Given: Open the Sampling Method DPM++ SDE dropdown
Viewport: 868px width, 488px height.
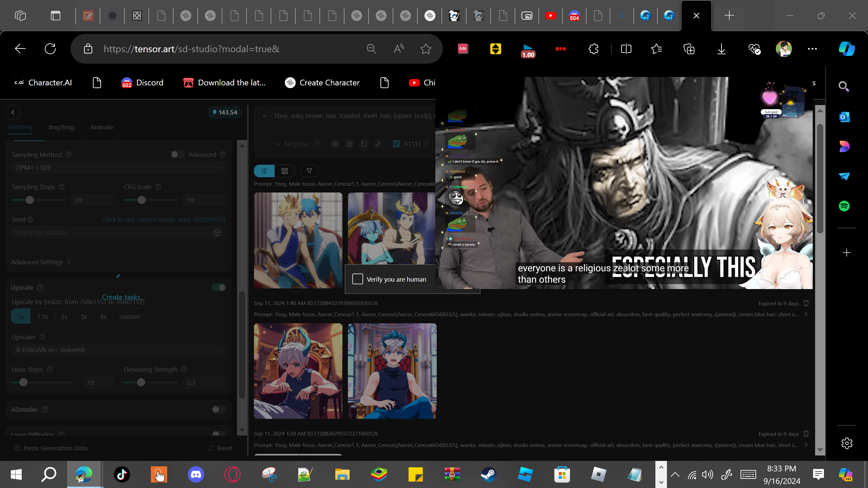Looking at the screenshot, I should (118, 168).
